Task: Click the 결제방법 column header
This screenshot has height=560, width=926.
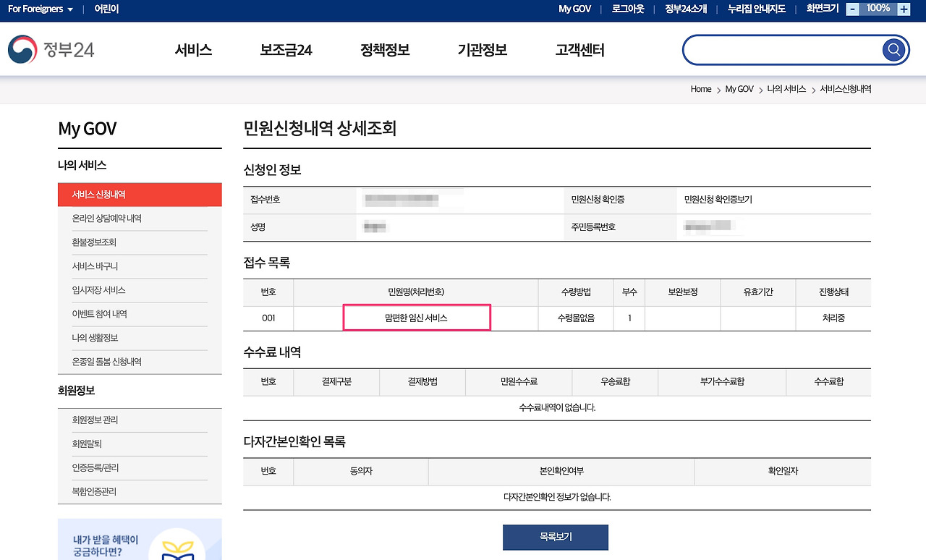Action: (422, 381)
